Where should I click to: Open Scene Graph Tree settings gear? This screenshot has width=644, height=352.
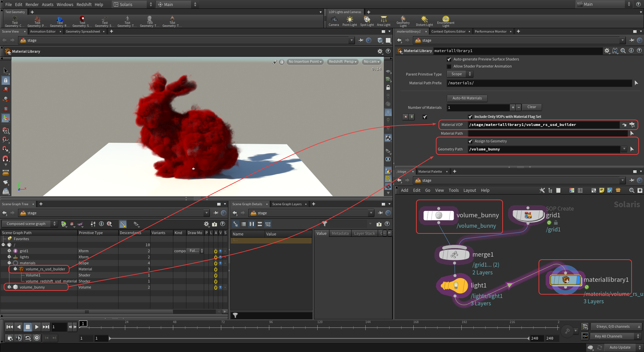pyautogui.click(x=206, y=224)
